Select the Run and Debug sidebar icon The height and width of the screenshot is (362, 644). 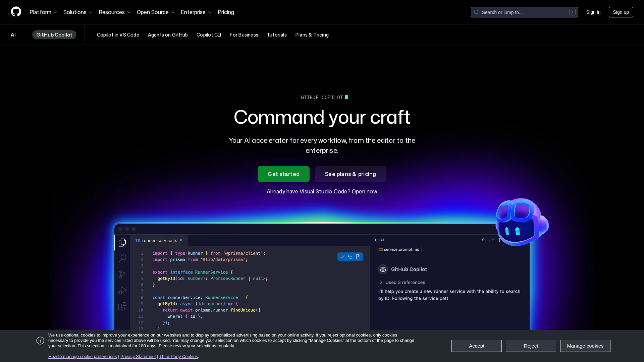tap(122, 290)
